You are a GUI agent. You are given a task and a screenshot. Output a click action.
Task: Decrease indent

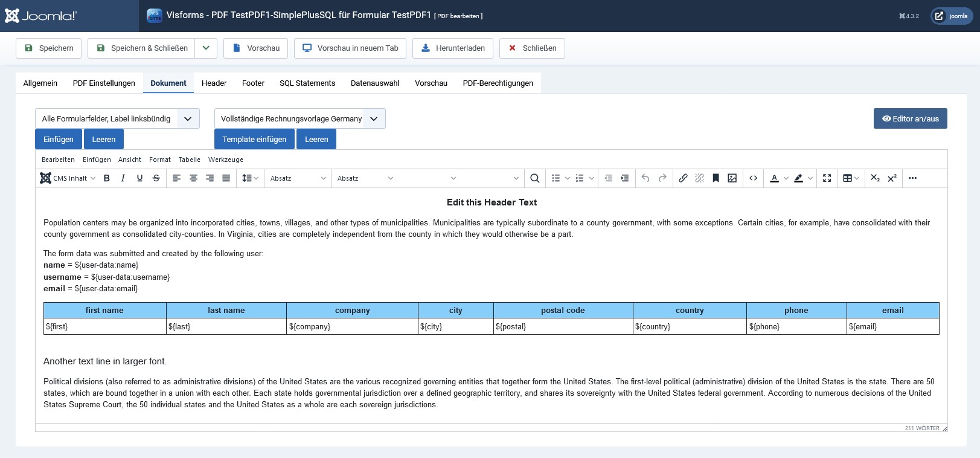point(608,178)
